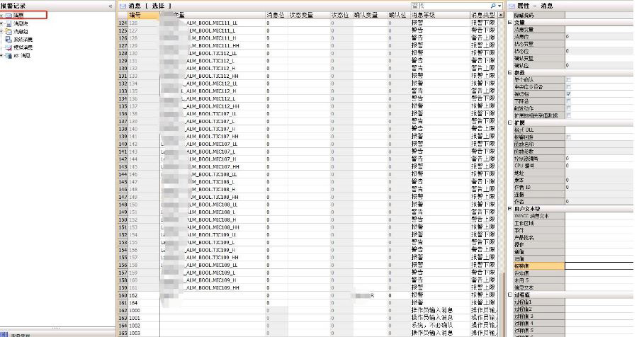Click the AS 消息 tree icon
The height and width of the screenshot is (337, 644).
(10, 55)
